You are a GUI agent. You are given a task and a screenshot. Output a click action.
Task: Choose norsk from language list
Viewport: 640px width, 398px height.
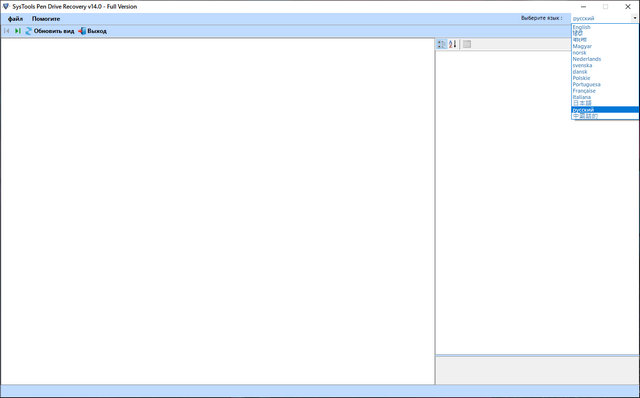tap(605, 53)
